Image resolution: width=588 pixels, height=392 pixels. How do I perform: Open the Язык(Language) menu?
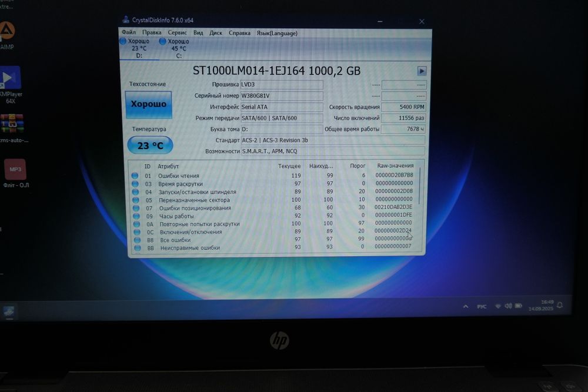277,33
